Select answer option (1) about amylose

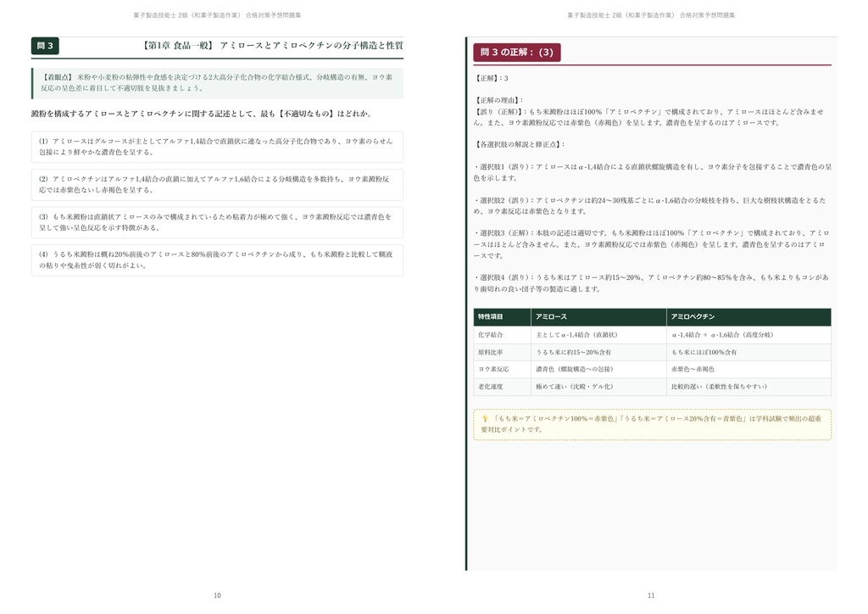(x=217, y=147)
